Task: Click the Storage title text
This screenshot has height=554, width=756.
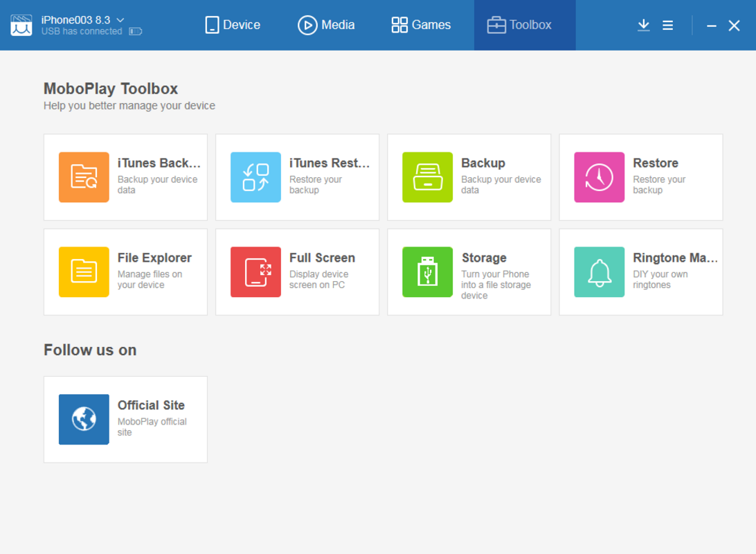Action: 484,258
